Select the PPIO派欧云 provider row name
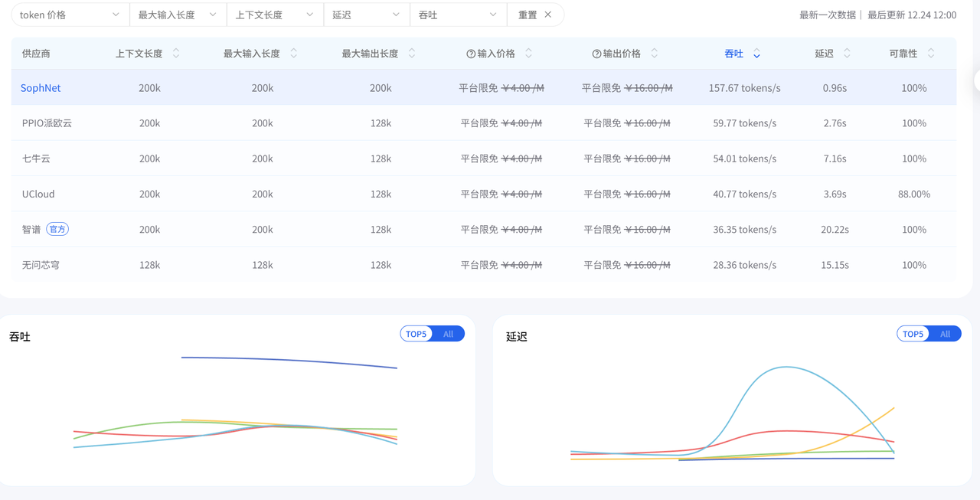The width and height of the screenshot is (980, 500). click(x=47, y=123)
